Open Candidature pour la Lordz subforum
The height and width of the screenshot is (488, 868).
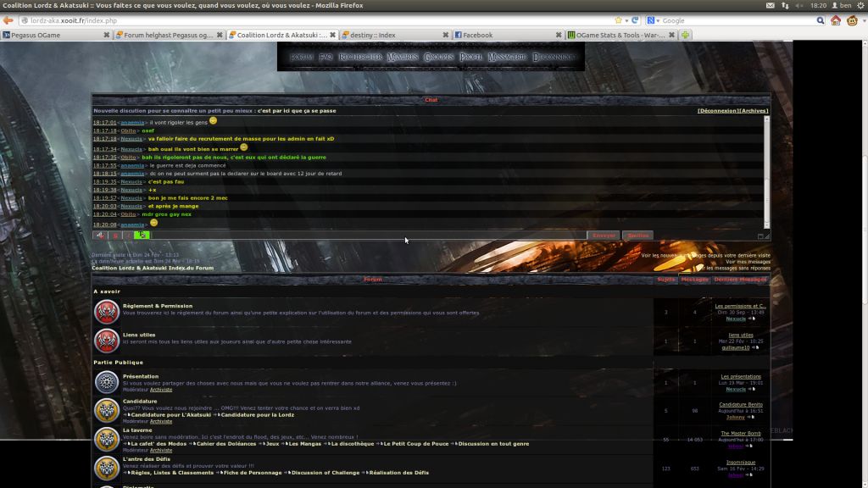[x=258, y=415]
